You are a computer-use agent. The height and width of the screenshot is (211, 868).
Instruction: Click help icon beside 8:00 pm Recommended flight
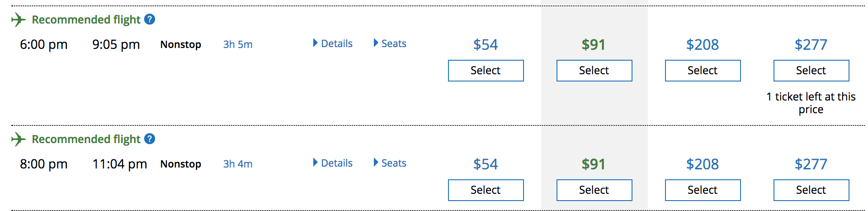tap(150, 139)
